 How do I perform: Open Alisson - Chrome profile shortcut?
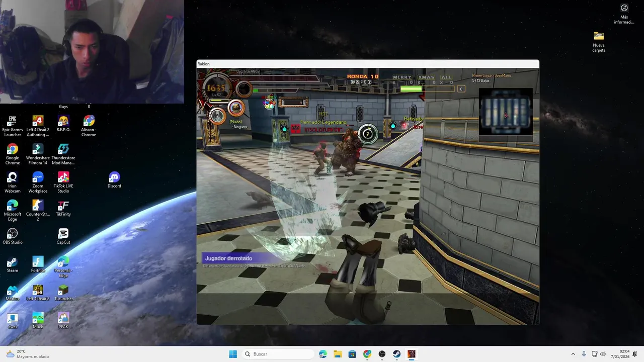[x=89, y=126]
